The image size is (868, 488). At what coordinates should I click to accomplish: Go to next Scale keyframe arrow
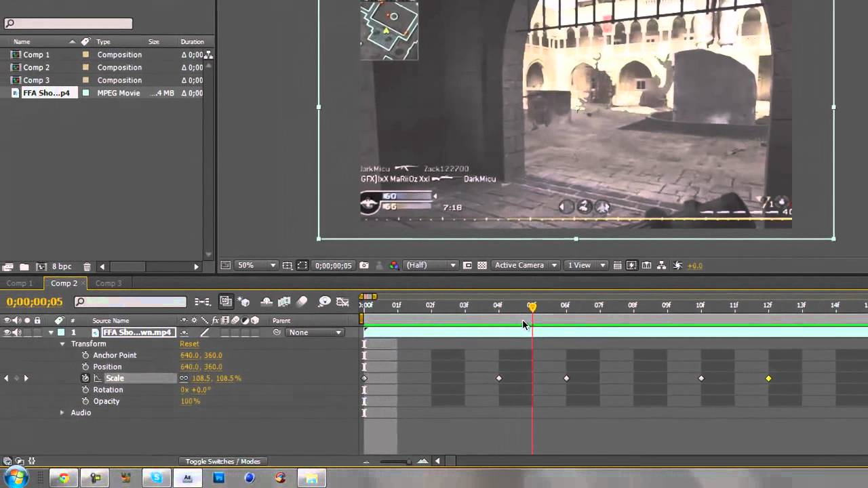click(26, 378)
